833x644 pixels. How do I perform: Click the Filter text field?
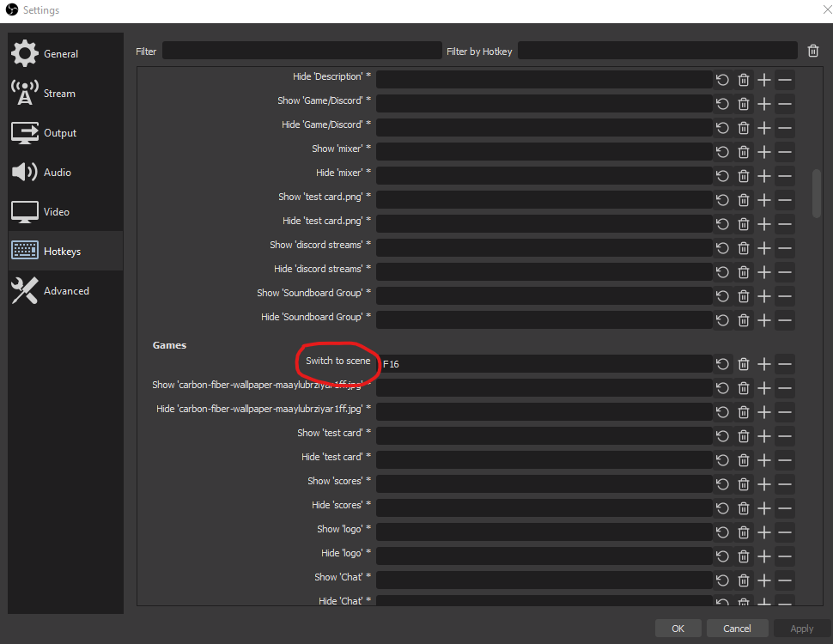301,51
